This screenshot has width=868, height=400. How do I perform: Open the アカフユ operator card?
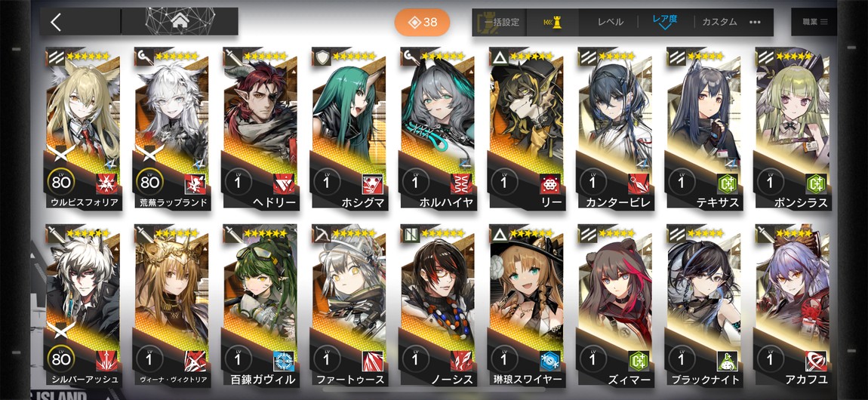(793, 306)
